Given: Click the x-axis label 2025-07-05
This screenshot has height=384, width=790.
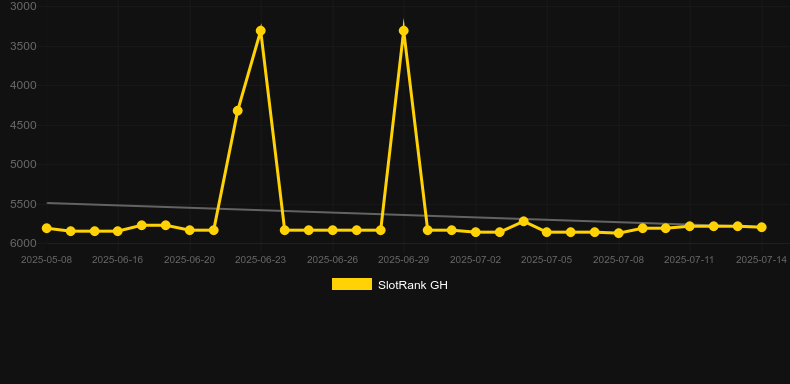Looking at the screenshot, I should click(x=547, y=260).
